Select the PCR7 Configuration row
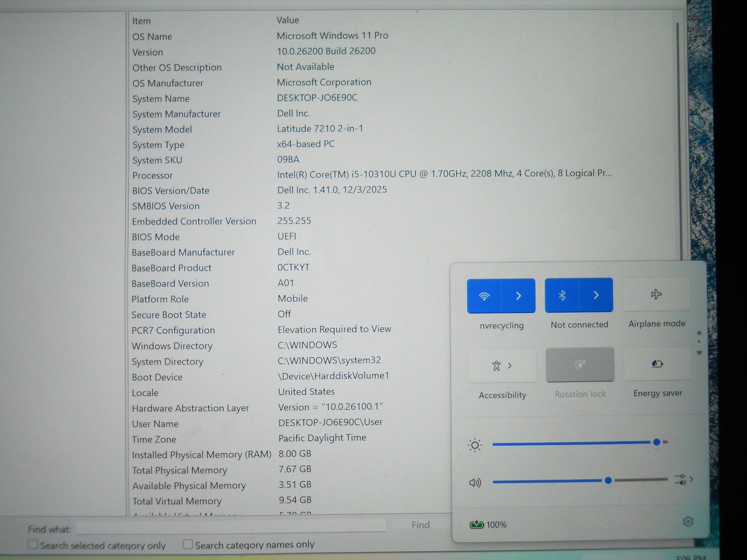Image resolution: width=747 pixels, height=560 pixels. 289,330
